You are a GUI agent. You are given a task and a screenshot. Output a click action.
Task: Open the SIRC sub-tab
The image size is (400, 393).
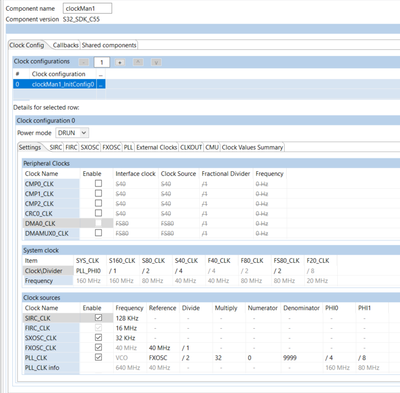(56, 147)
